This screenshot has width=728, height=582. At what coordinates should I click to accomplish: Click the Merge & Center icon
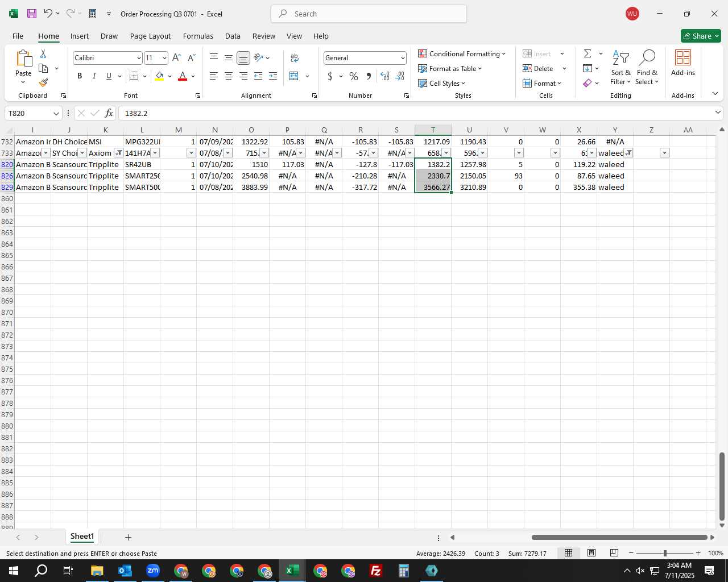pos(294,76)
